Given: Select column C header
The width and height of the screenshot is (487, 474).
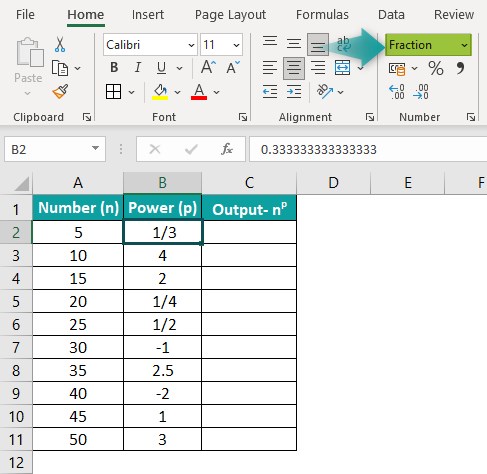Looking at the screenshot, I should click(x=249, y=183).
